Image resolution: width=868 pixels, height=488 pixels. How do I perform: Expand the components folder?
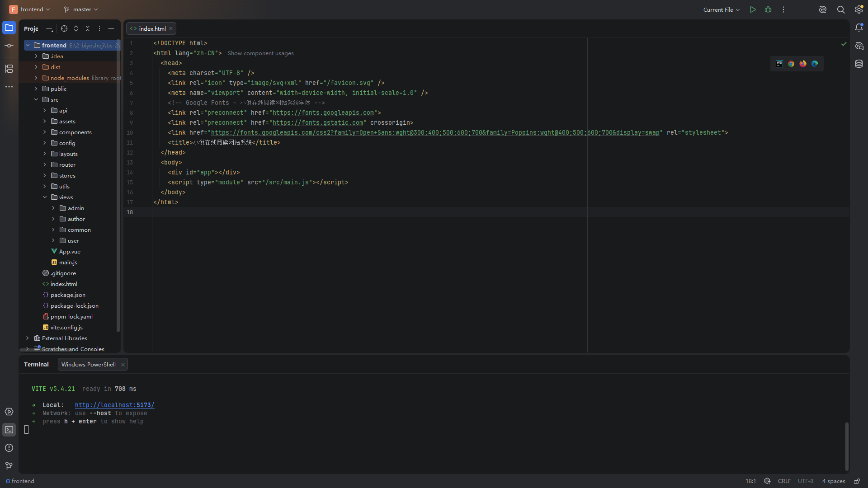click(45, 132)
